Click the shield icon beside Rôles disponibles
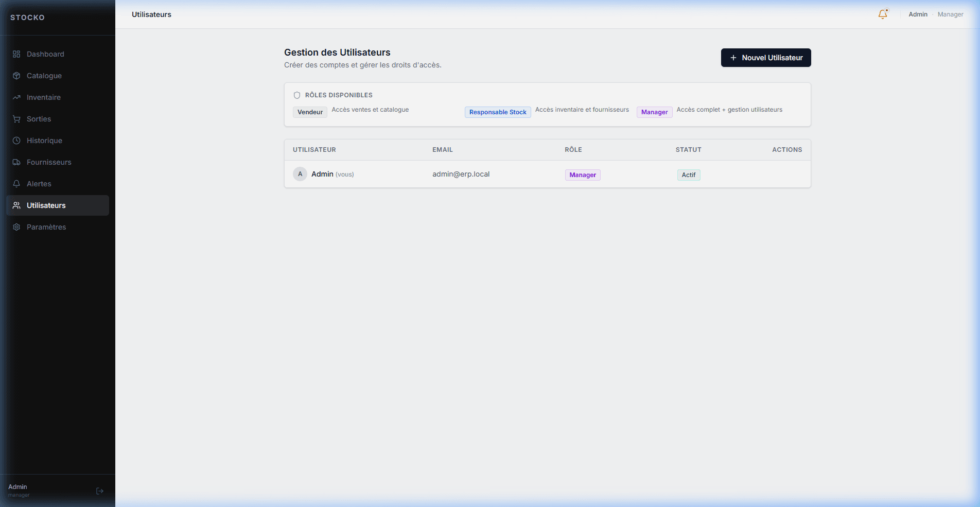Image resolution: width=980 pixels, height=507 pixels. 297,95
